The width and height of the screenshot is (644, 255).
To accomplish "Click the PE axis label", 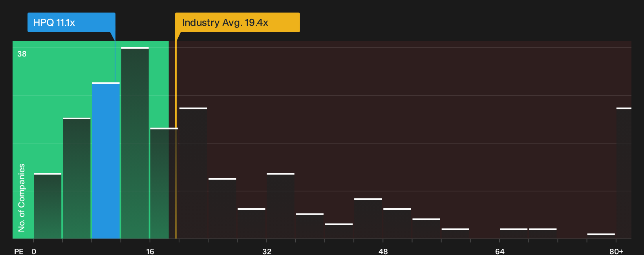I will [19, 251].
